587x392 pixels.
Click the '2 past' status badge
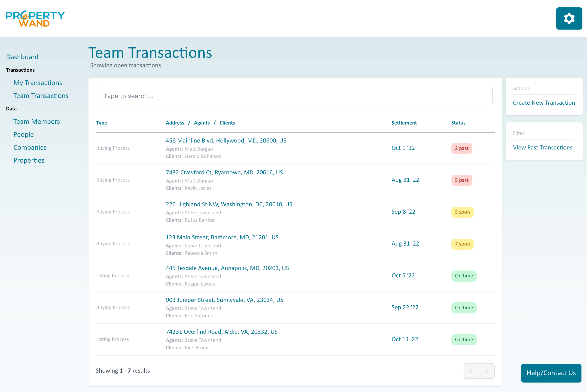pyautogui.click(x=462, y=148)
